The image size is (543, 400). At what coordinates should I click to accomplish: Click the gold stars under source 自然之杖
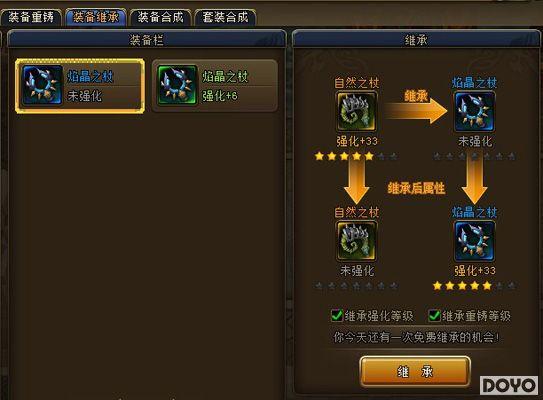(x=344, y=156)
